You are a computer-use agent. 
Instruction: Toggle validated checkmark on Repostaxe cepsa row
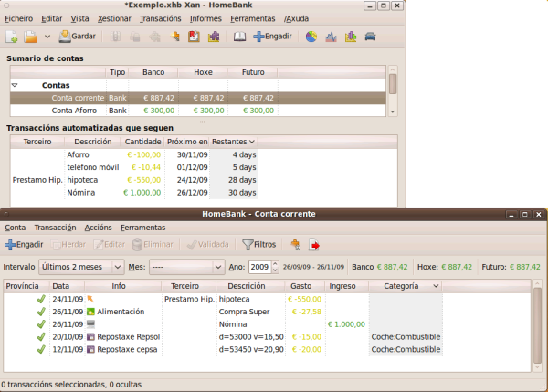[40, 349]
